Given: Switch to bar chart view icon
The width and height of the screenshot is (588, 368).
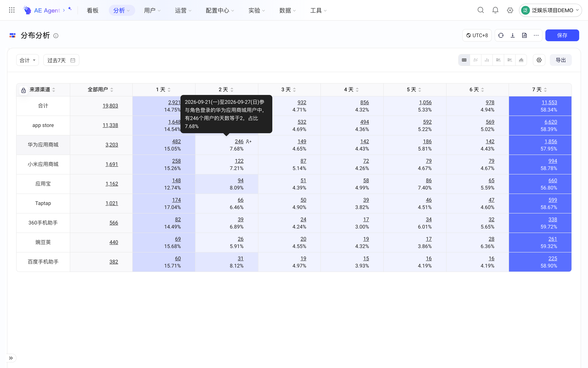Looking at the screenshot, I should pos(487,60).
